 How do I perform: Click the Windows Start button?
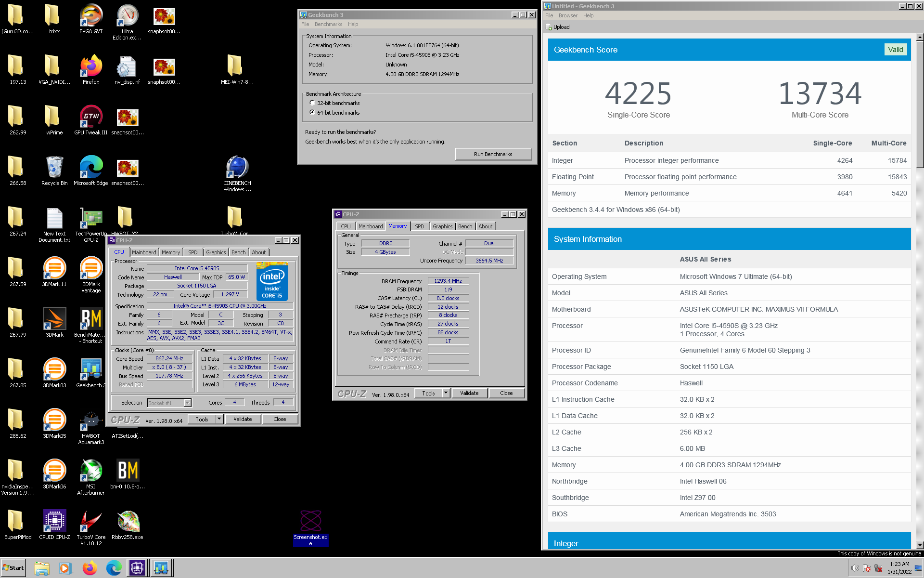(x=13, y=568)
